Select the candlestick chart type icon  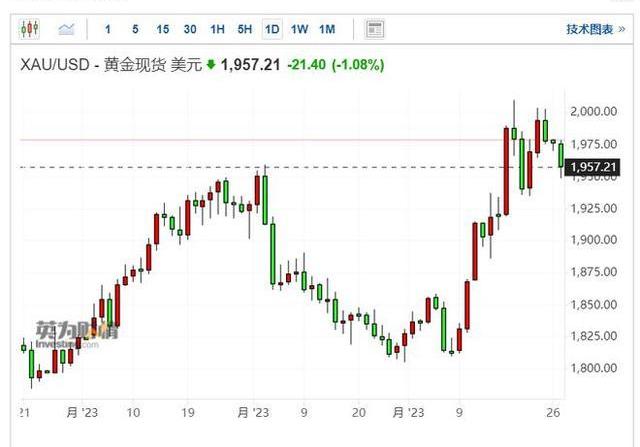[29, 29]
